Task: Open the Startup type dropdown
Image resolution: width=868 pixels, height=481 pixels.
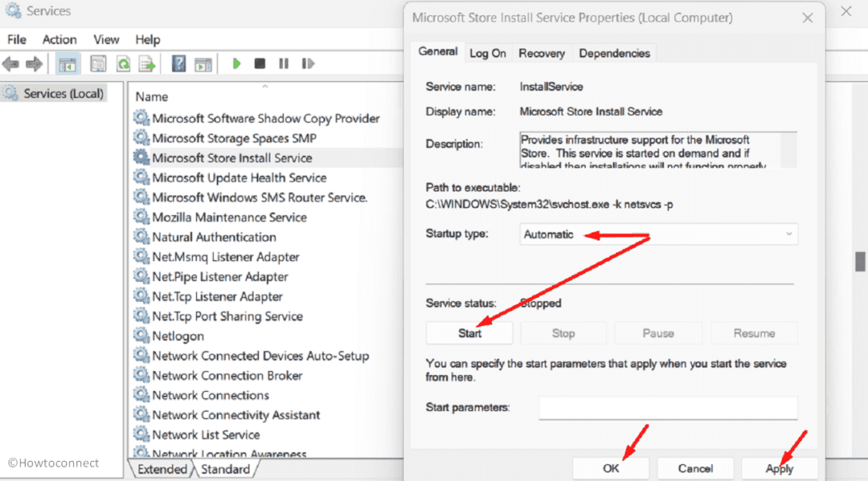Action: point(658,234)
